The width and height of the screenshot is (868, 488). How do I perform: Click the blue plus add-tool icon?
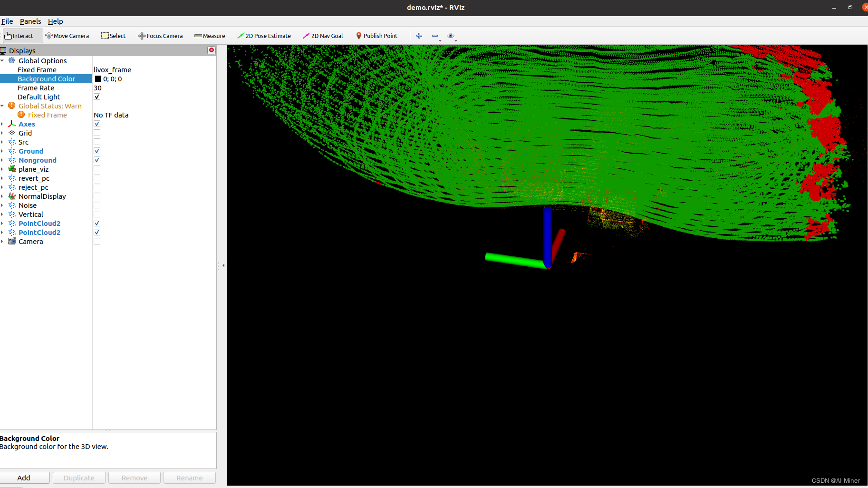point(419,36)
